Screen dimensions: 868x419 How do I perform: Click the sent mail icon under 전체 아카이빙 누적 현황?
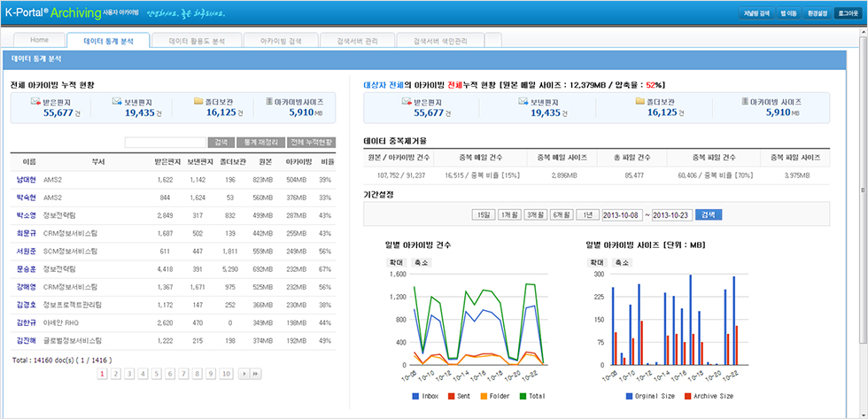pos(117,102)
